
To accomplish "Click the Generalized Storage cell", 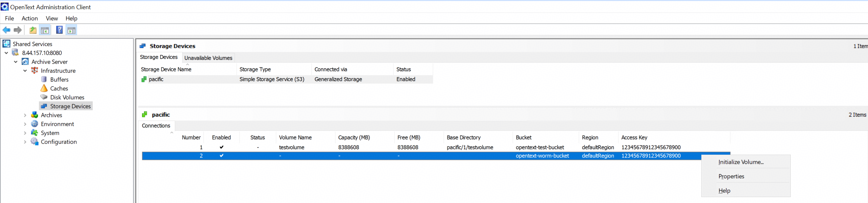I will (x=338, y=79).
